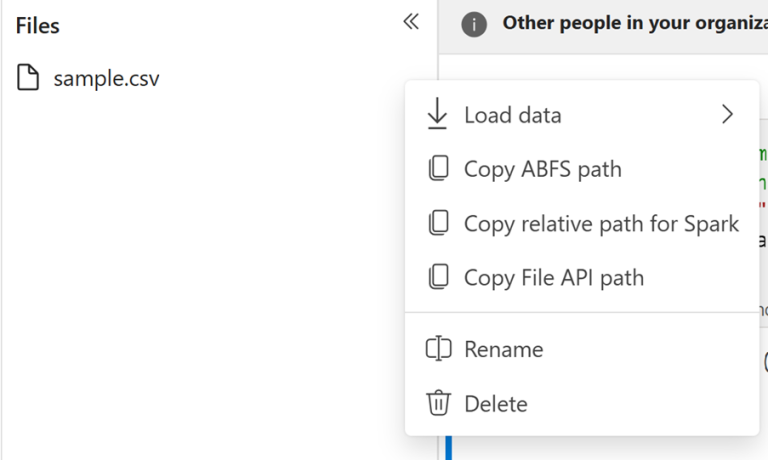Screen dimensions: 768x460
Task: Select Copy relative path for Spark
Action: [x=601, y=223]
